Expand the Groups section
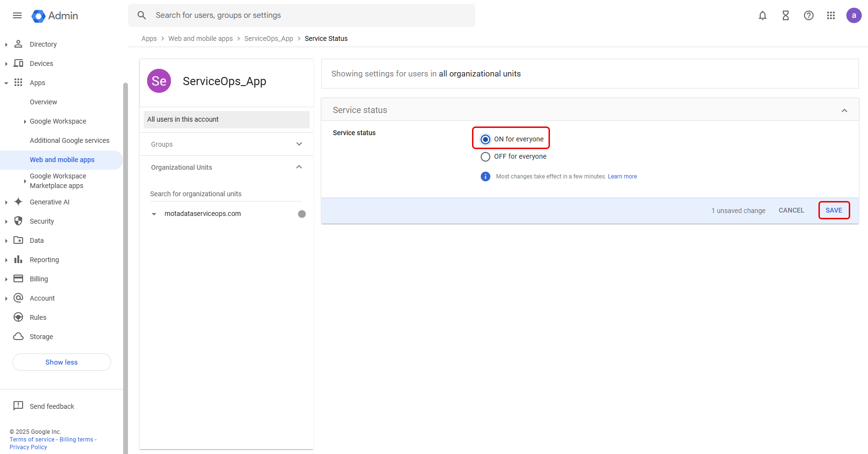 coord(299,144)
